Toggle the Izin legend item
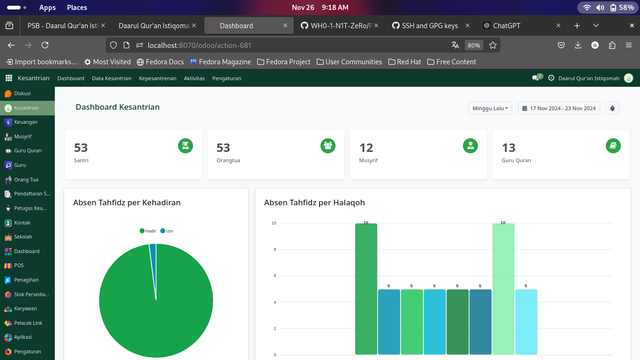The width and height of the screenshot is (640, 360). 167,231
